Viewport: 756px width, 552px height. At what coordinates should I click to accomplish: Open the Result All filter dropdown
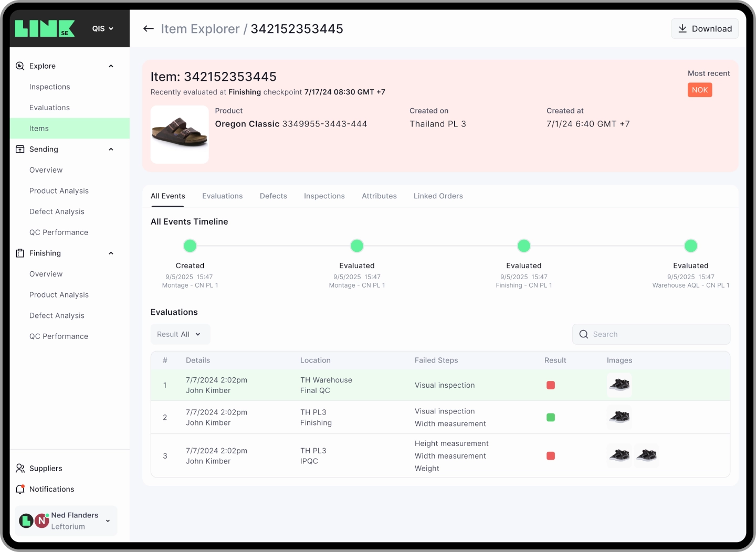tap(180, 334)
